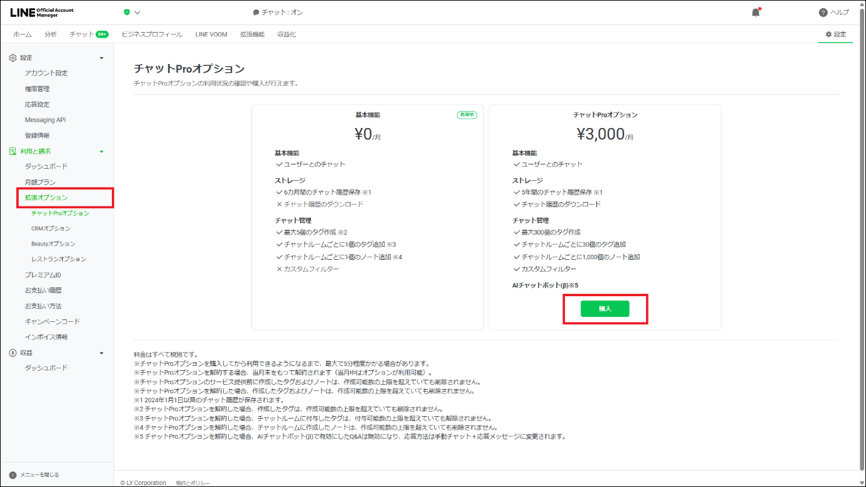Open キャンペーンコード in the sidebar

point(52,321)
